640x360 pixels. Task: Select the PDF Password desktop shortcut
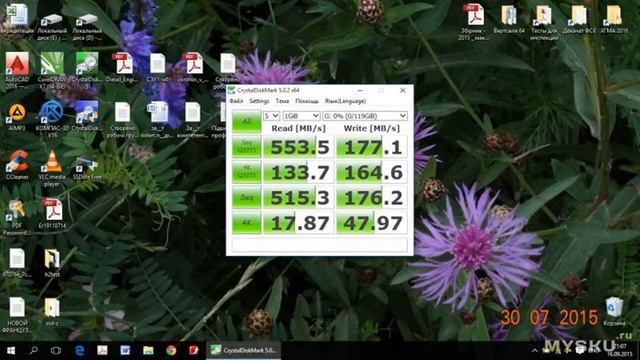(x=17, y=217)
